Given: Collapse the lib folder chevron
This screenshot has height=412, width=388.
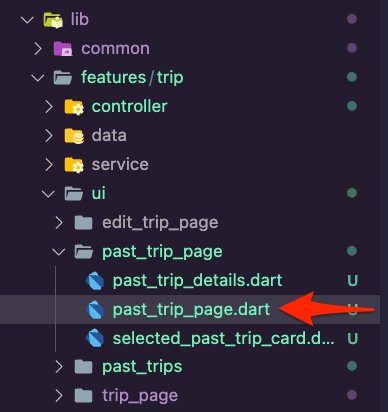Looking at the screenshot, I should tap(27, 19).
